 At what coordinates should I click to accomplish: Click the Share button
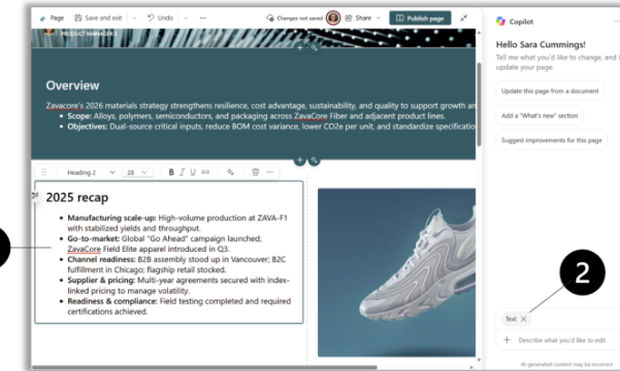click(358, 18)
